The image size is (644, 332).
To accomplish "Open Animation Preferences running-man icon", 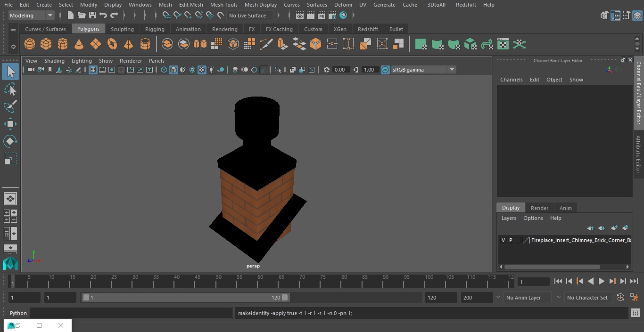I will pos(634,298).
